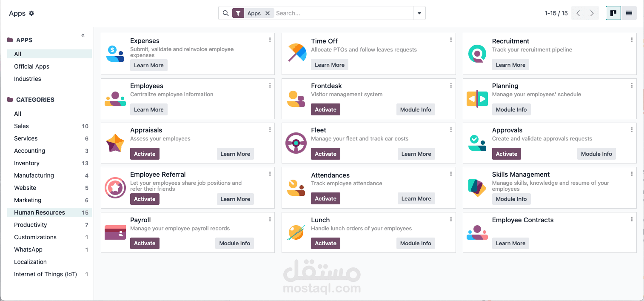Activate the Fleet app
644x301 pixels.
point(325,154)
